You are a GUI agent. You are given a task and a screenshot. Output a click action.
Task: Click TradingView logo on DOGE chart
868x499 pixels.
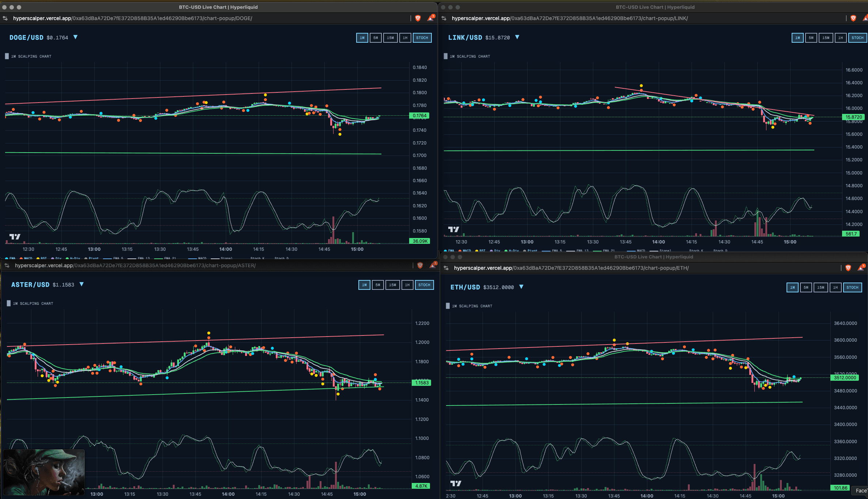[x=15, y=237]
